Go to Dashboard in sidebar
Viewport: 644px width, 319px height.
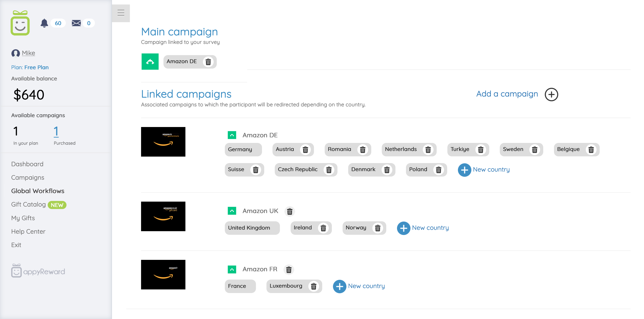(x=27, y=164)
